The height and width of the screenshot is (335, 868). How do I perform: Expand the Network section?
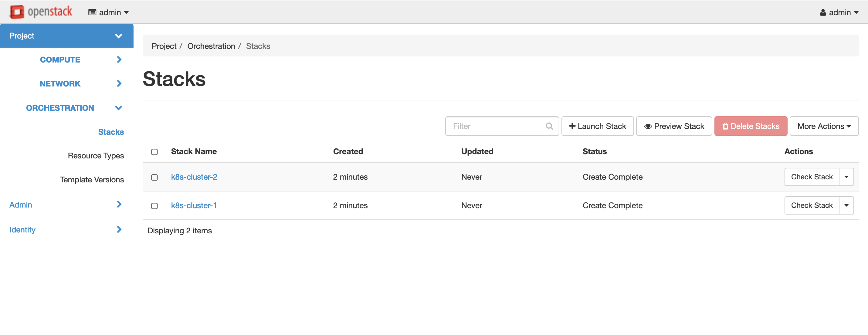click(119, 83)
